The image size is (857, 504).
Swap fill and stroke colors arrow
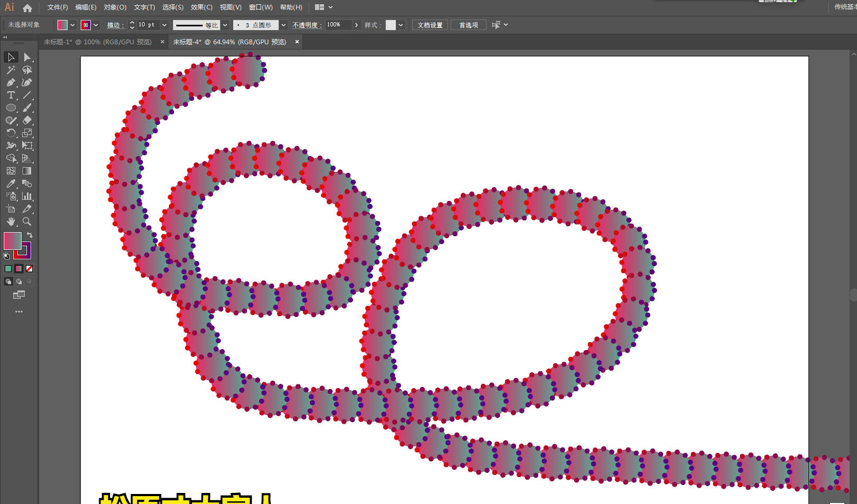coord(30,235)
